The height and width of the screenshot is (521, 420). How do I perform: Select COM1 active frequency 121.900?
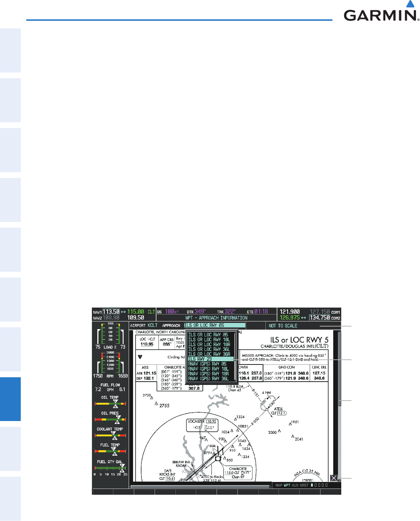coord(290,312)
